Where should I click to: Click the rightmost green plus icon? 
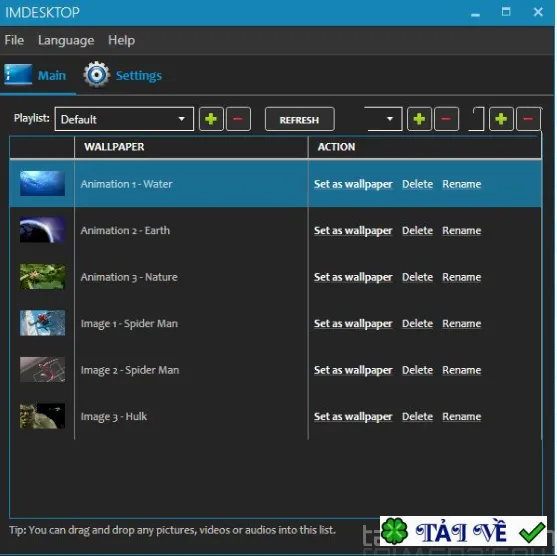click(x=501, y=119)
